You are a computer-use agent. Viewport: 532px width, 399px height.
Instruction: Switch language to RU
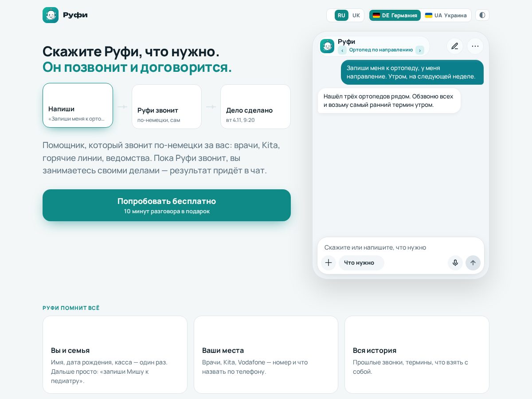[x=341, y=15]
